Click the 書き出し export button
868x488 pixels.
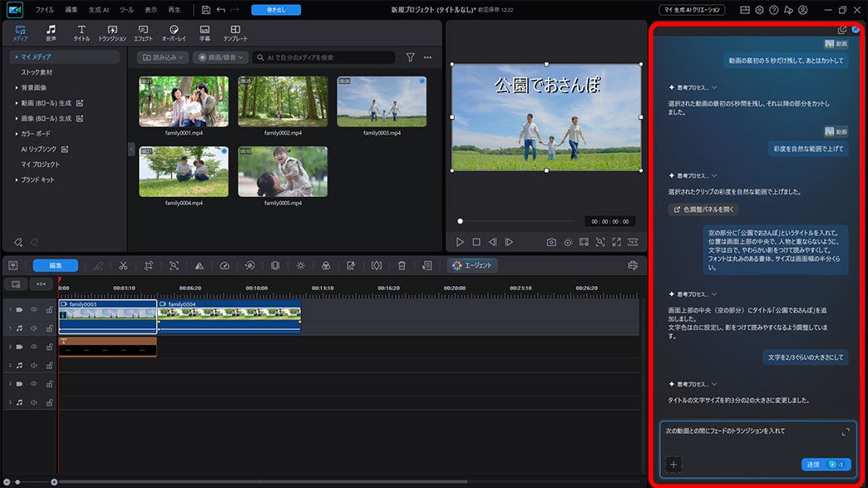276,10
